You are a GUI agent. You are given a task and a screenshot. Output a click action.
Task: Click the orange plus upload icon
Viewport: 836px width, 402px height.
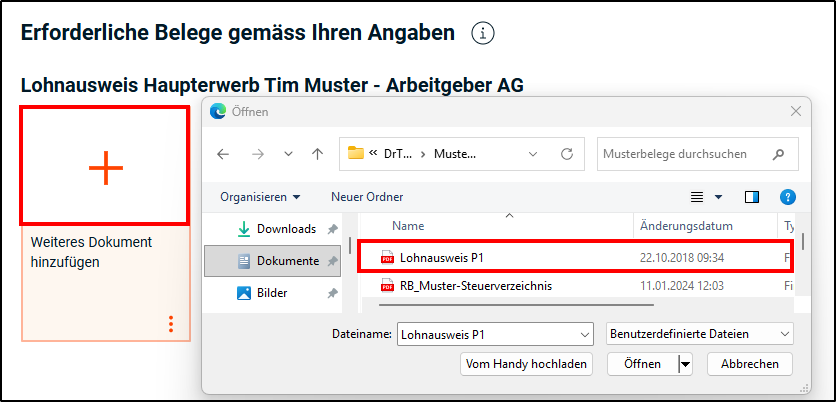(x=105, y=168)
